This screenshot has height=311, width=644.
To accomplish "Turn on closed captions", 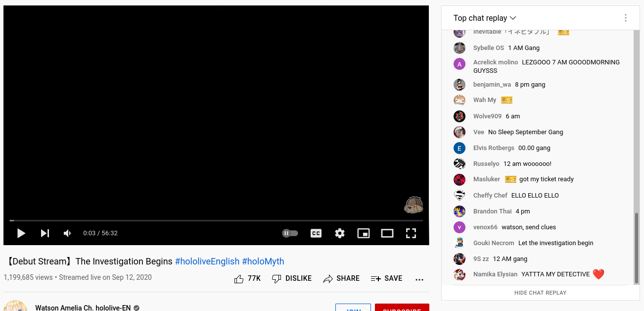I will pos(316,233).
